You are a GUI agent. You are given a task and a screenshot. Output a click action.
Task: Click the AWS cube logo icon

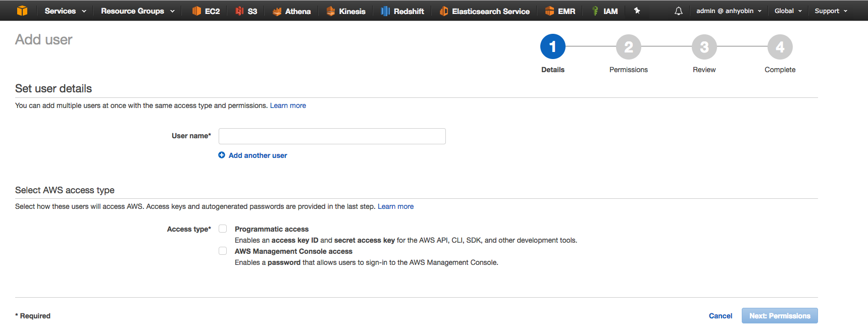22,11
